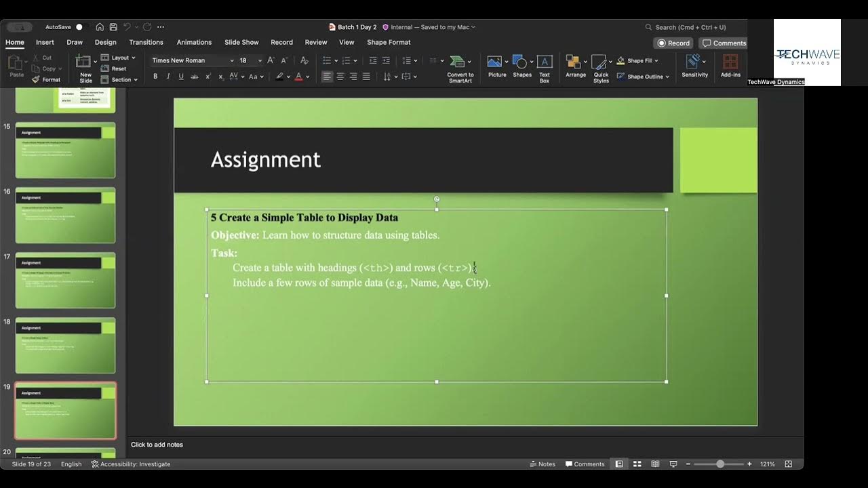Apply the red font color
Screen dimensions: 868x488
point(298,77)
